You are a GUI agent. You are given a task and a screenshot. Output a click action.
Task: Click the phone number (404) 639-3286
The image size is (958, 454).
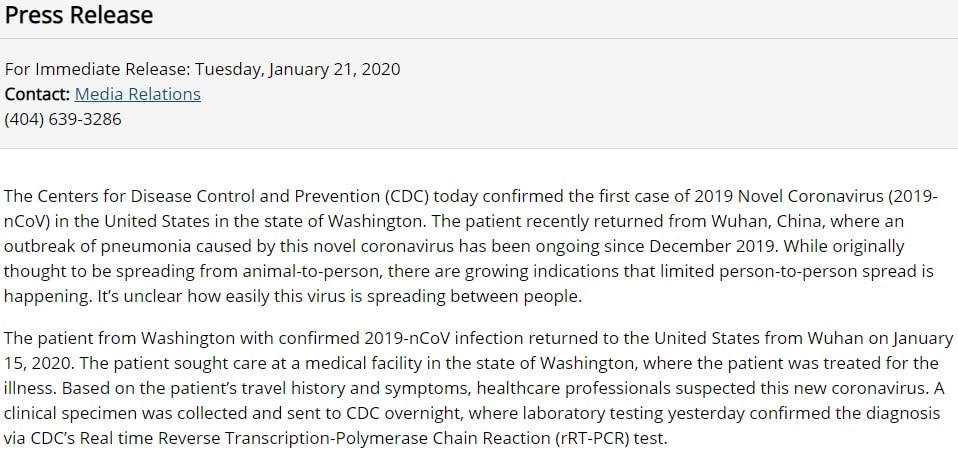point(63,119)
